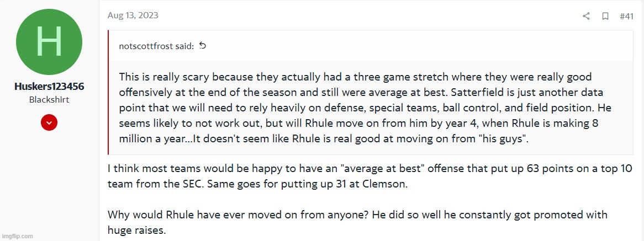The width and height of the screenshot is (644, 241).
Task: Click the words "huge raises" in the reply
Action: click(x=136, y=231)
